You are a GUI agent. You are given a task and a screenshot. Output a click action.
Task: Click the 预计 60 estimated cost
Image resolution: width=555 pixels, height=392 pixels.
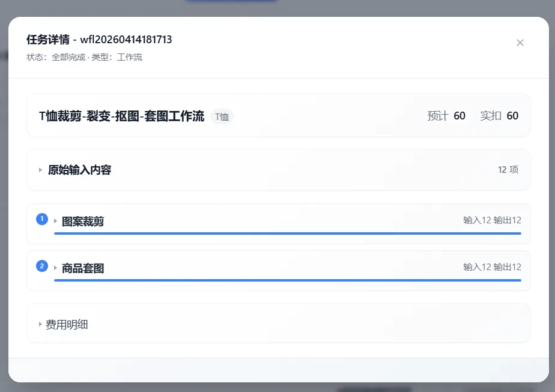coord(446,116)
